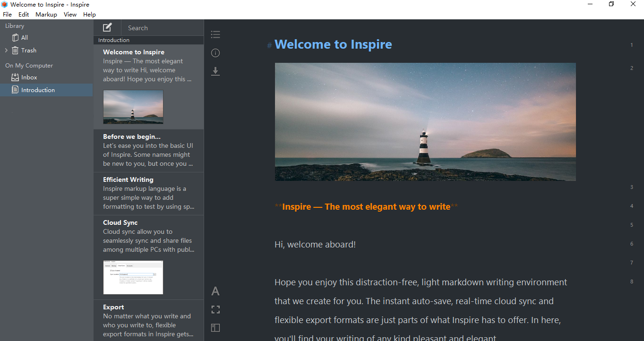Open the Export sheet
The height and width of the screenshot is (341, 644).
148,320
